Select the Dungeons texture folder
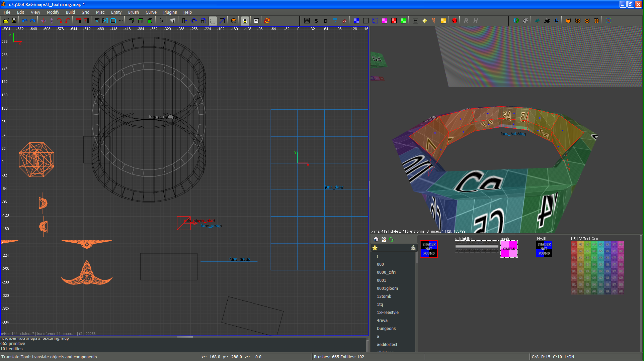Image resolution: width=644 pixels, height=361 pixels. [386, 329]
